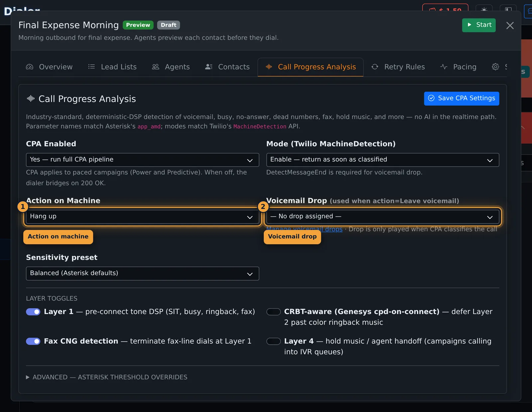
Task: Click the panel layout icon in the top bar
Action: click(508, 9)
